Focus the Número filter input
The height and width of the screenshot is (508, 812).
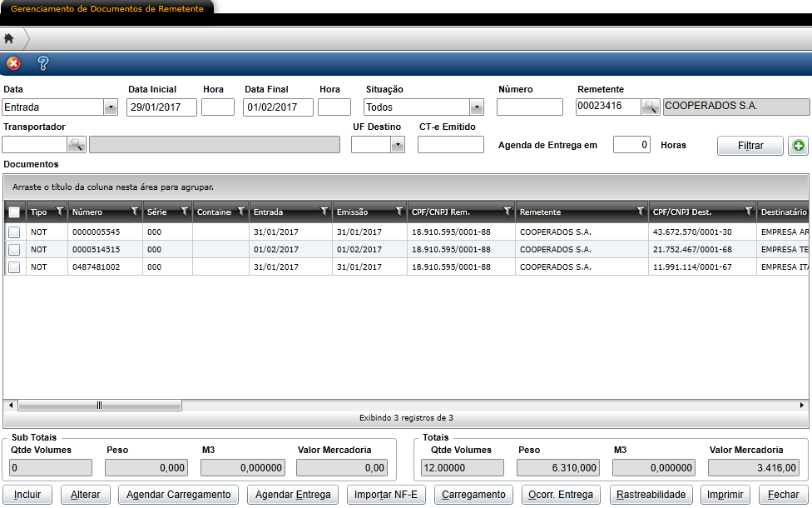click(530, 107)
